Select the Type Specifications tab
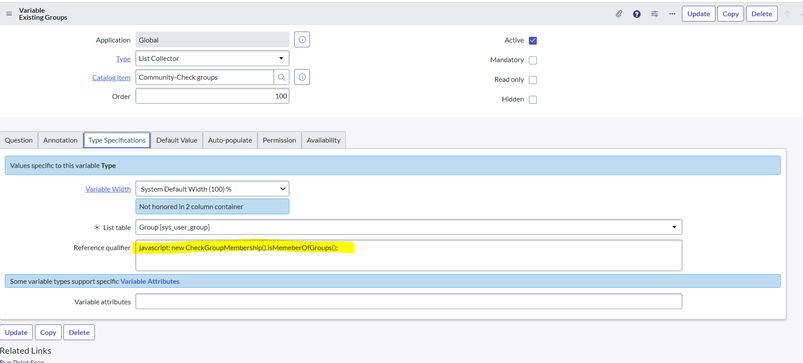The width and height of the screenshot is (803, 363). (x=117, y=140)
